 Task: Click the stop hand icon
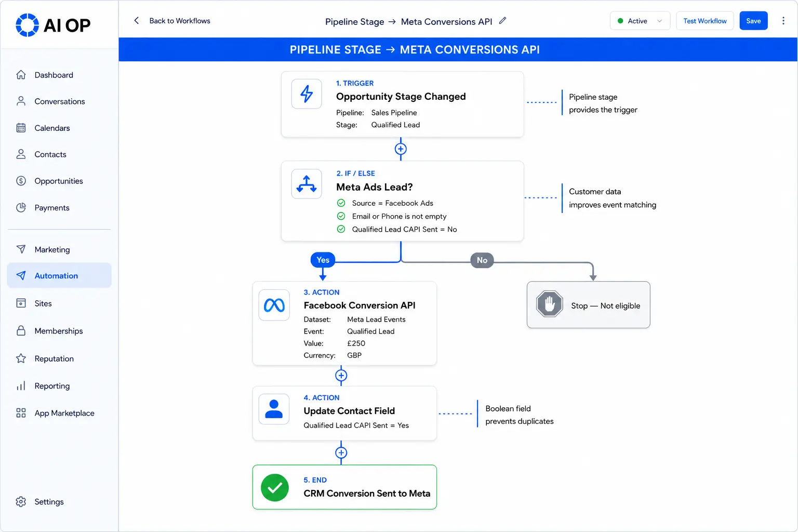pos(550,304)
